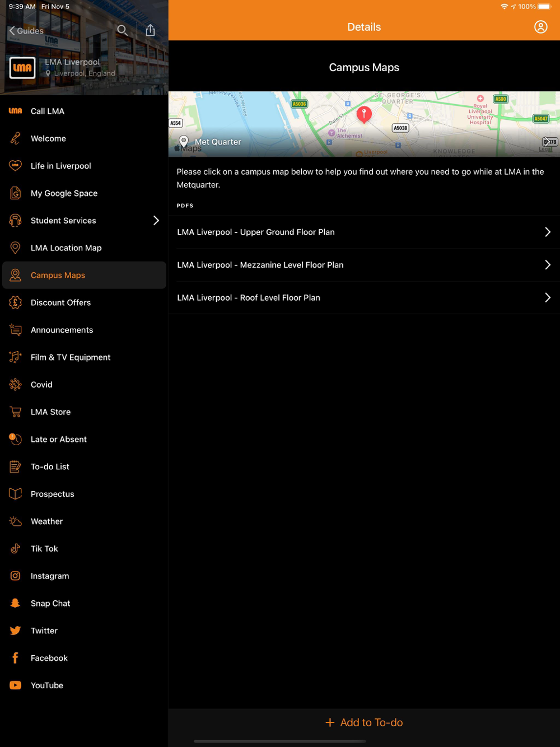Screen dimensions: 560x747
Task: Click the Life in Liverpool heart icon
Action: [15, 166]
